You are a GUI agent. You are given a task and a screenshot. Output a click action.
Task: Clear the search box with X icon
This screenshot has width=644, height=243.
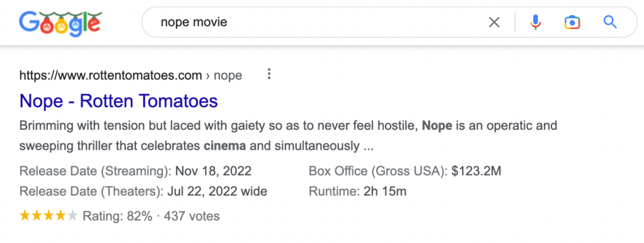(x=494, y=22)
